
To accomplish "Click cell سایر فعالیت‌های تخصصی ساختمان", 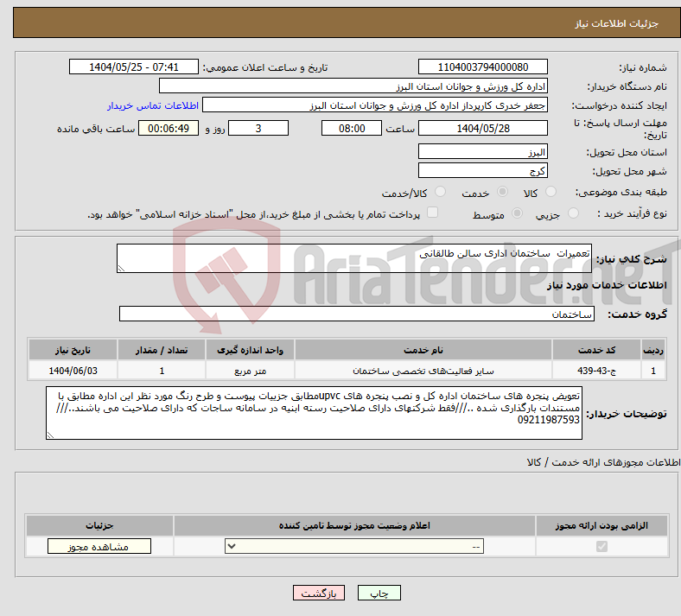I will click(x=423, y=371).
